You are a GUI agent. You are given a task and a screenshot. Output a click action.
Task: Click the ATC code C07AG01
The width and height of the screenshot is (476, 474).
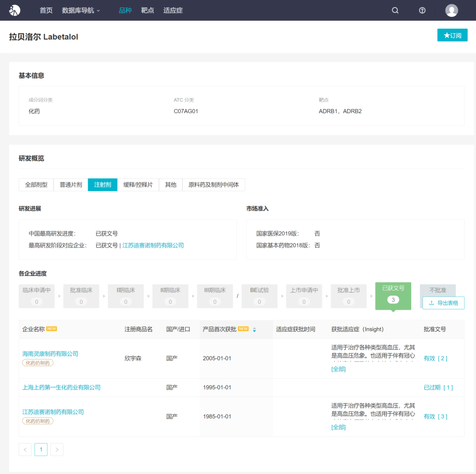coord(186,111)
